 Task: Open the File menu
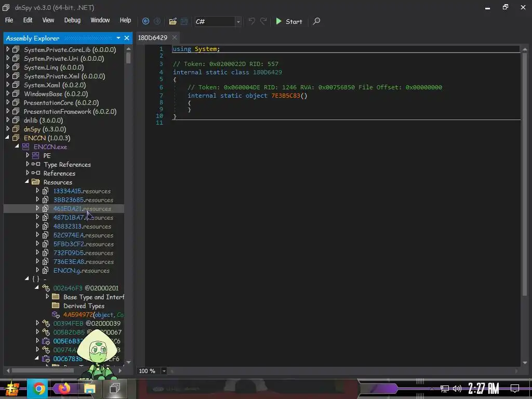tap(9, 20)
